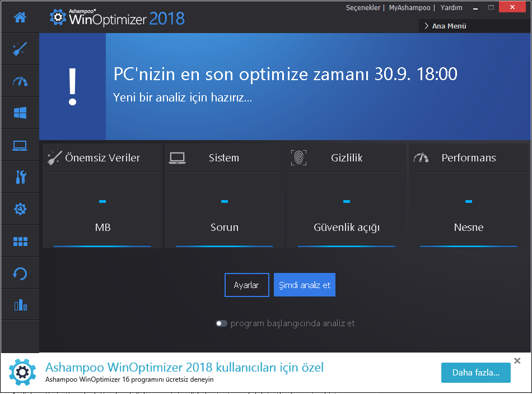Screen dimensions: 532x394
Task: Click the Performans card progress bar
Action: point(469,246)
